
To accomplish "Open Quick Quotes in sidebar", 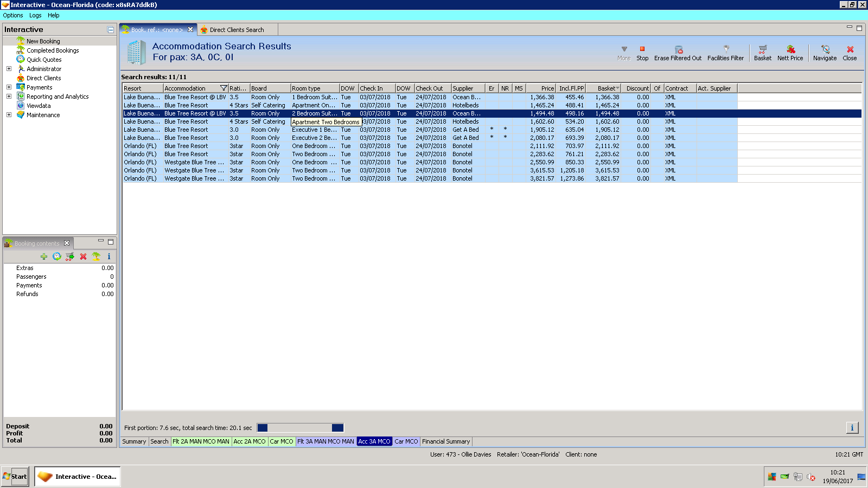I will coord(44,60).
